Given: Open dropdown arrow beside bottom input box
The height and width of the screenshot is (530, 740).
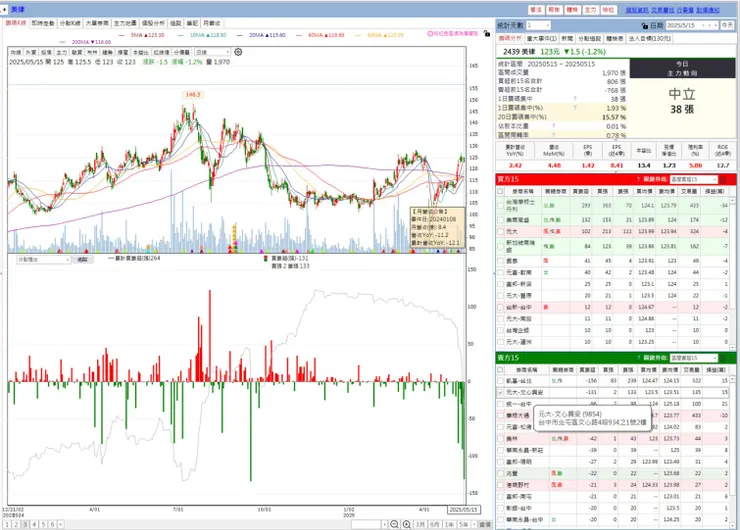Looking at the screenshot, I should tap(385, 524).
